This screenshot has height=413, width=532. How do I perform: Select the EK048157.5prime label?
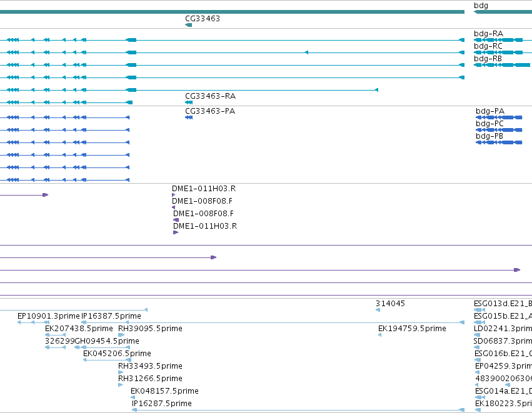pyautogui.click(x=164, y=391)
